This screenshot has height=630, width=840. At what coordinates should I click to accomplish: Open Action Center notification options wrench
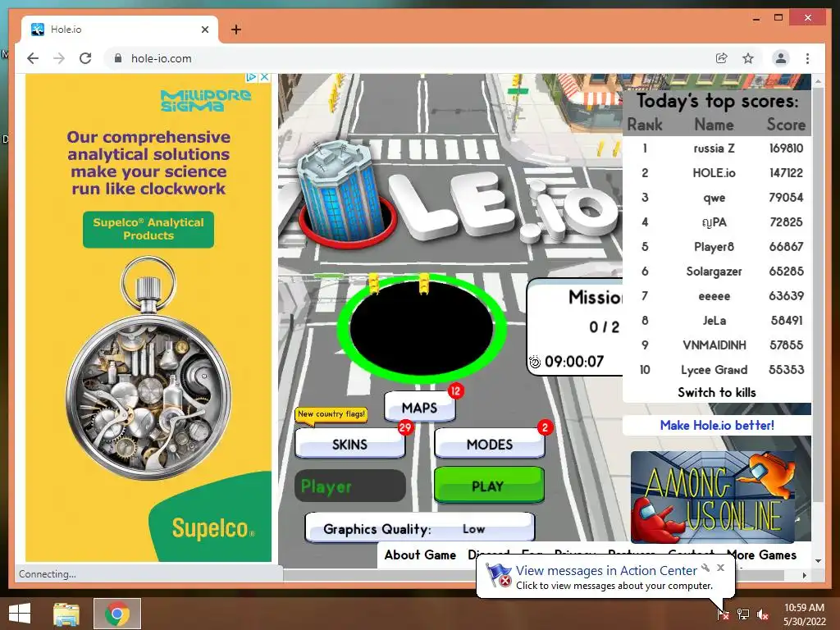(706, 568)
